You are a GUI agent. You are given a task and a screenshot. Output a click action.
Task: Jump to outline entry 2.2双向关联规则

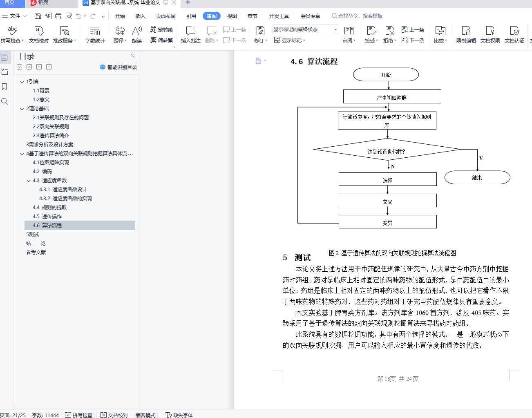[51, 127]
